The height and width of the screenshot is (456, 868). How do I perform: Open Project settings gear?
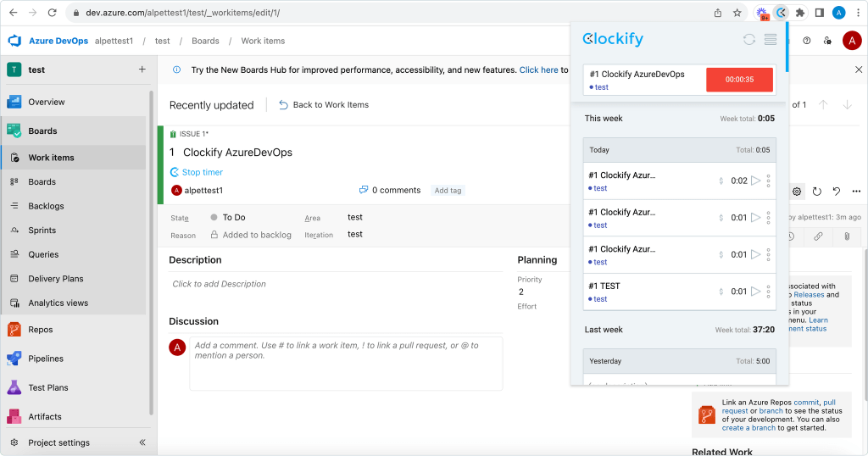pyautogui.click(x=15, y=442)
